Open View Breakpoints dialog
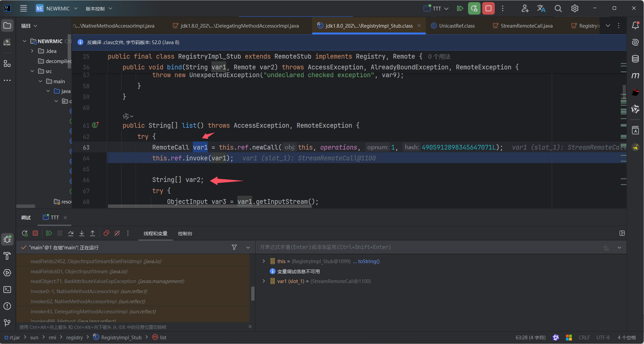 point(106,233)
